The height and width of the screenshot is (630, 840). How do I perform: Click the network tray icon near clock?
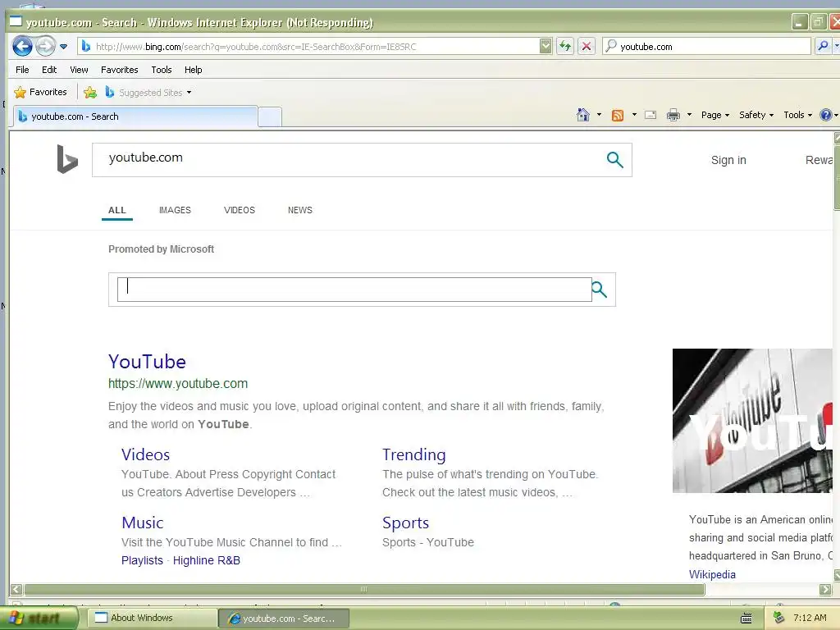pos(779,618)
